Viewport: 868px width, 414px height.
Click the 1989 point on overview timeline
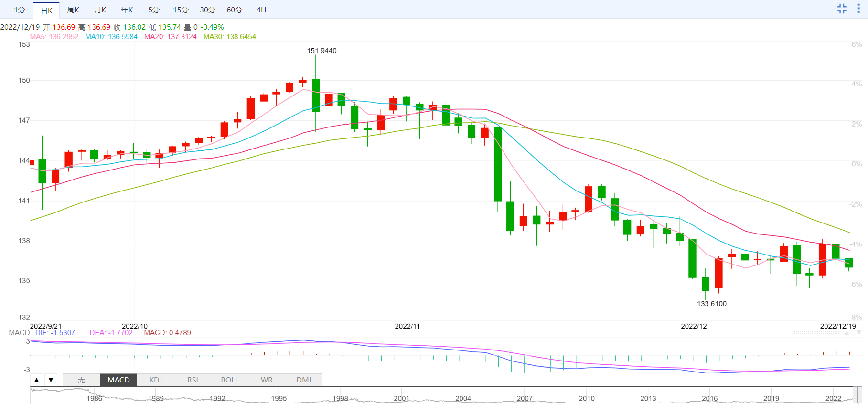pyautogui.click(x=156, y=398)
